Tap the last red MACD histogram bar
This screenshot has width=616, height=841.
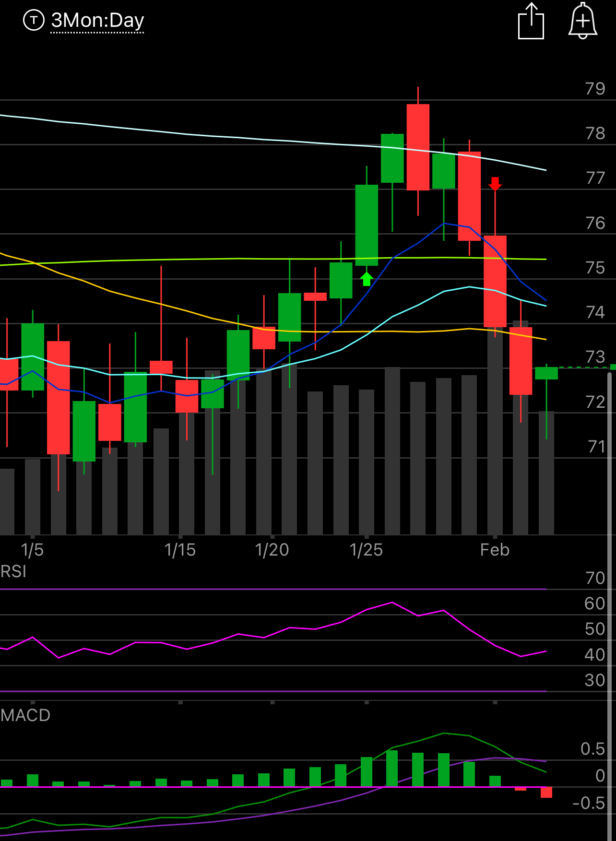[x=546, y=792]
